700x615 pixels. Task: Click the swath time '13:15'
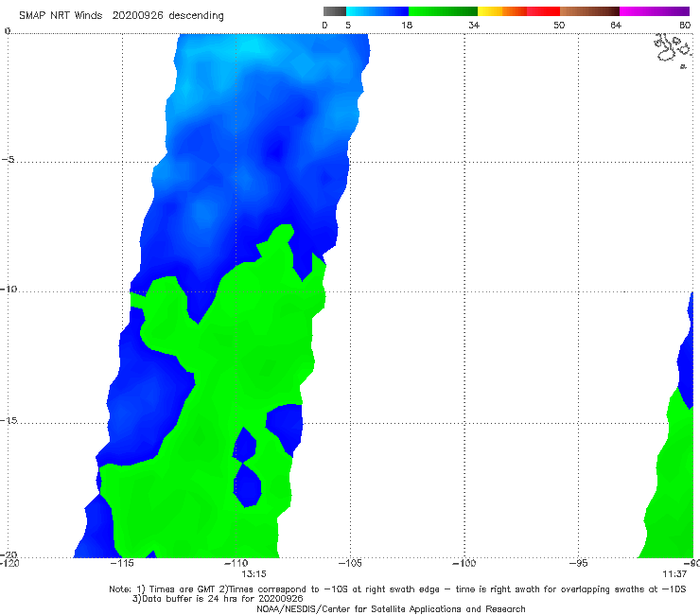pos(254,574)
